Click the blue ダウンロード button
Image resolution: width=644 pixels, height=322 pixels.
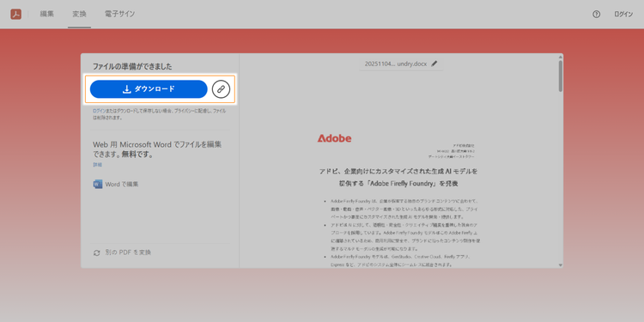click(x=149, y=89)
